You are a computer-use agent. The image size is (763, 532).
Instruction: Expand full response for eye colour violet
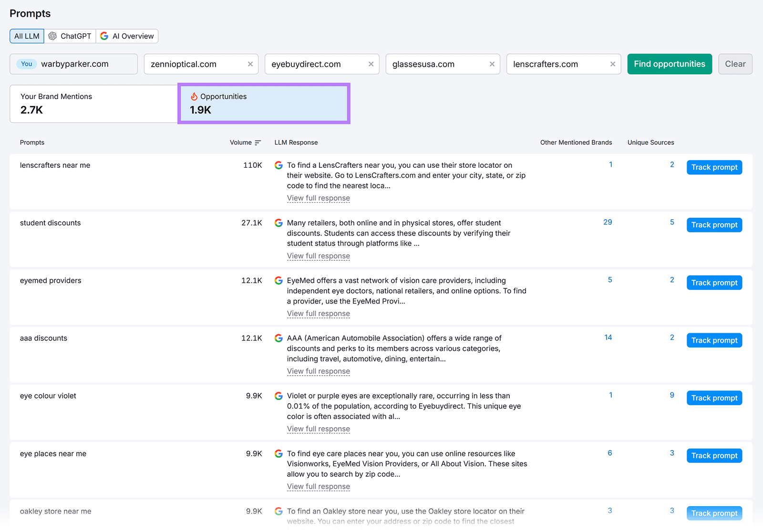point(318,429)
